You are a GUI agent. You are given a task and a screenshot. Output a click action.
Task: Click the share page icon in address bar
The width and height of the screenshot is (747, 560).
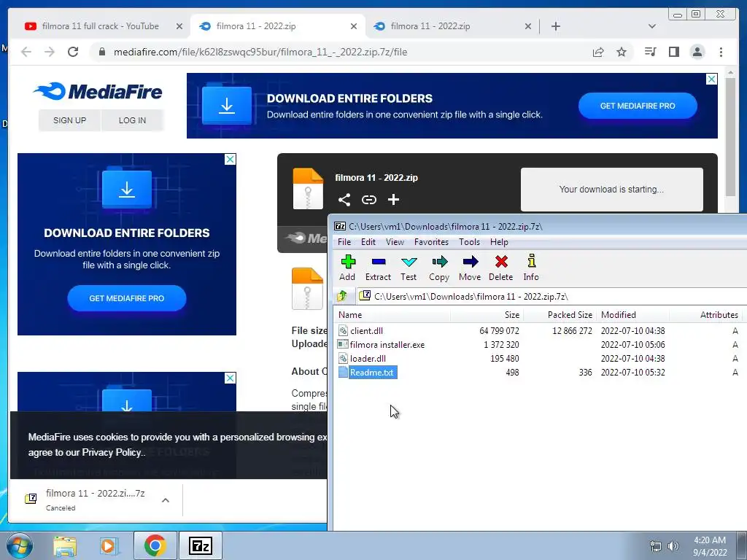pyautogui.click(x=598, y=52)
